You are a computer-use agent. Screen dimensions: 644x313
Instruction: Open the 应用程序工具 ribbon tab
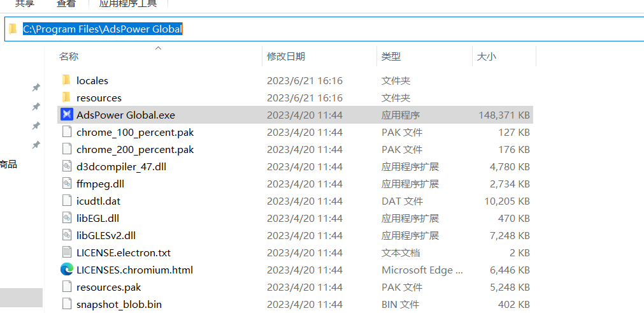point(128,4)
